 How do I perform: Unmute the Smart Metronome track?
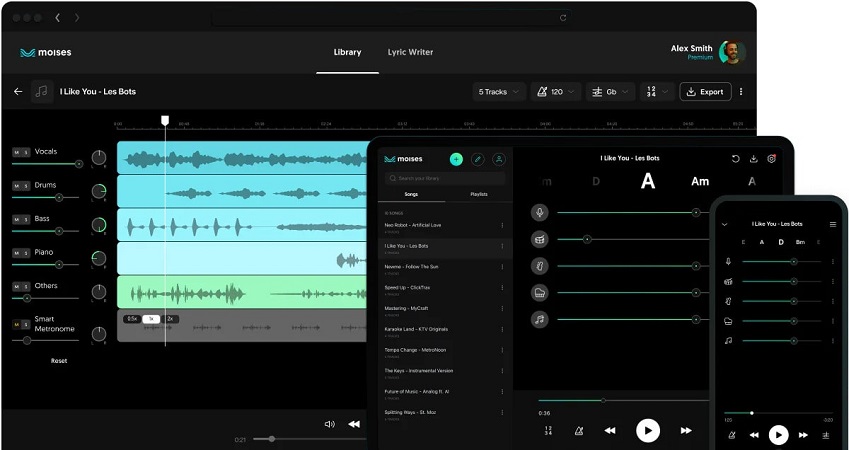pos(17,324)
